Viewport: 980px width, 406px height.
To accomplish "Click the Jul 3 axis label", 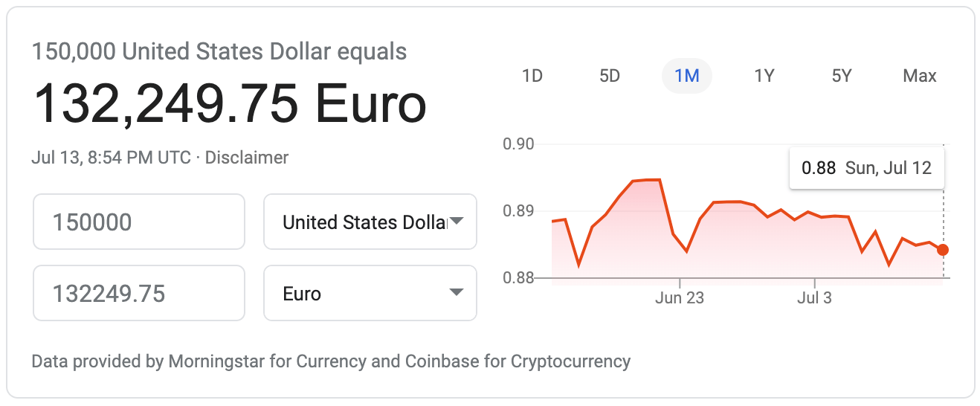I will [x=815, y=298].
